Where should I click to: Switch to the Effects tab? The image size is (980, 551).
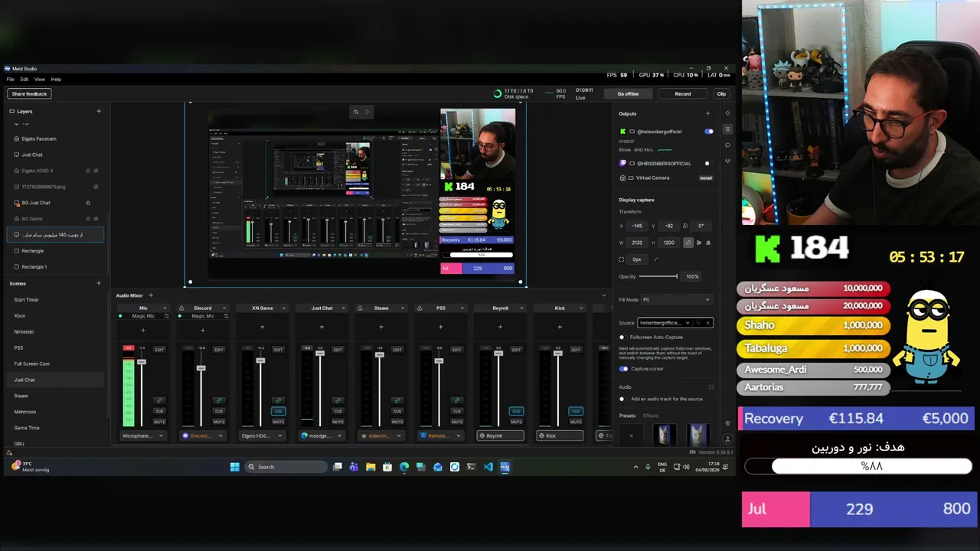click(651, 416)
